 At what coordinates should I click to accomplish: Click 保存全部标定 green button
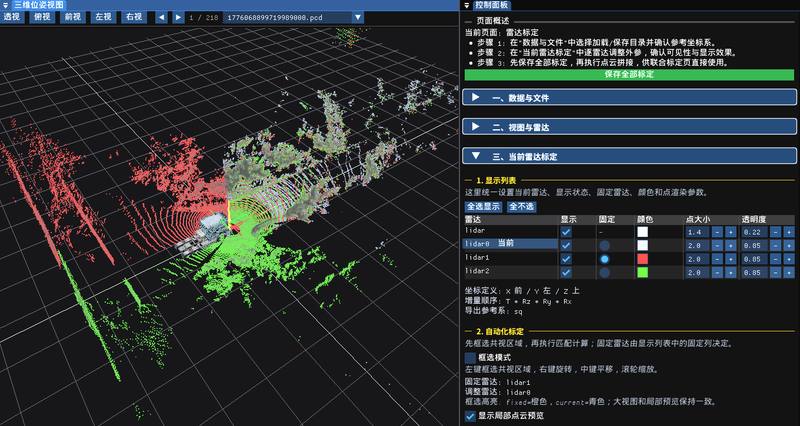point(630,74)
